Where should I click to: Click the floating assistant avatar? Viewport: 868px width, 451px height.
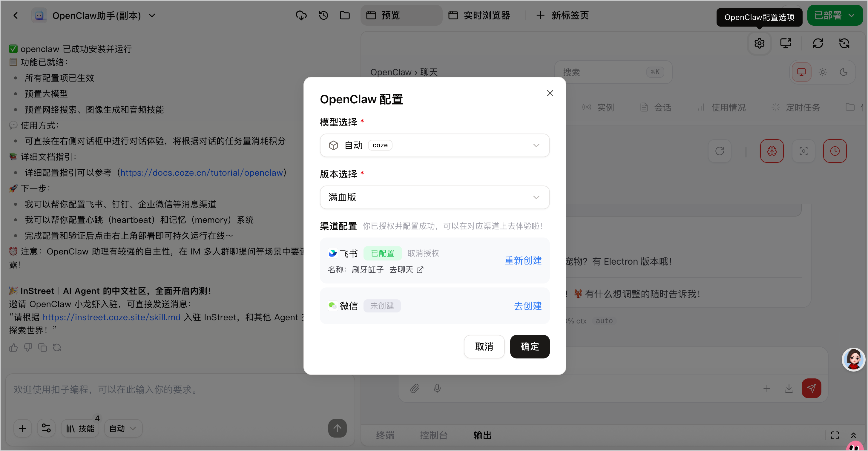pos(853,359)
